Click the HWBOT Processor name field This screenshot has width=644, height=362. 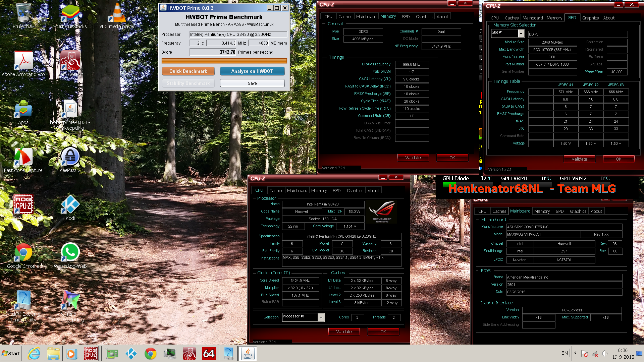[238, 34]
